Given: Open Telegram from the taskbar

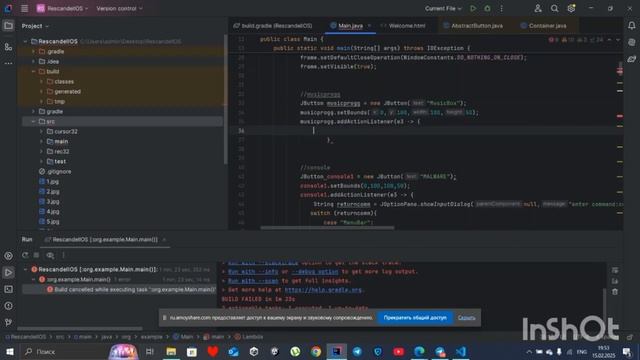Looking at the screenshot, I should click(357, 351).
